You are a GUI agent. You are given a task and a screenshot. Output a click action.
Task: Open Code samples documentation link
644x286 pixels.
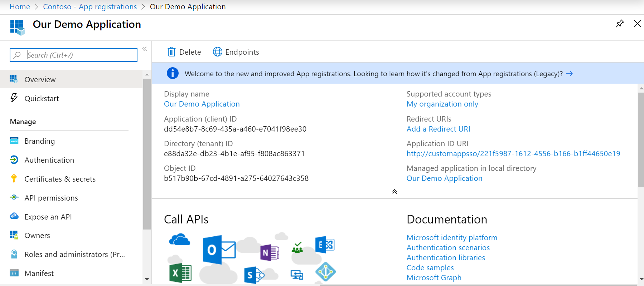click(x=430, y=268)
